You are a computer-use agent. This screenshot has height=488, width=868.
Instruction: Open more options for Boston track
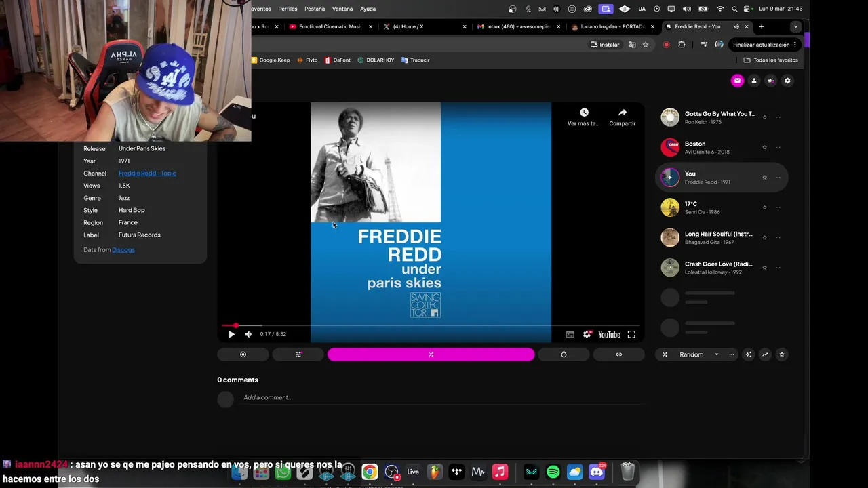778,147
